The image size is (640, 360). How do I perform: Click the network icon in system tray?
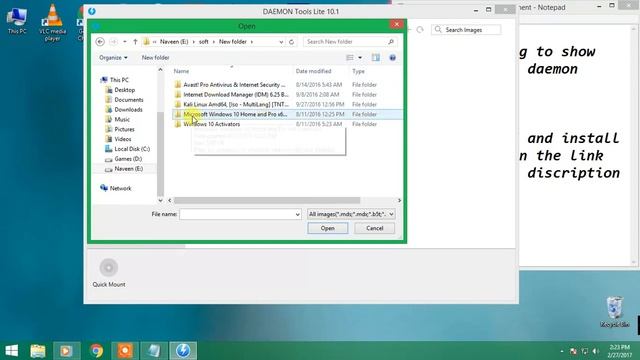(584, 351)
